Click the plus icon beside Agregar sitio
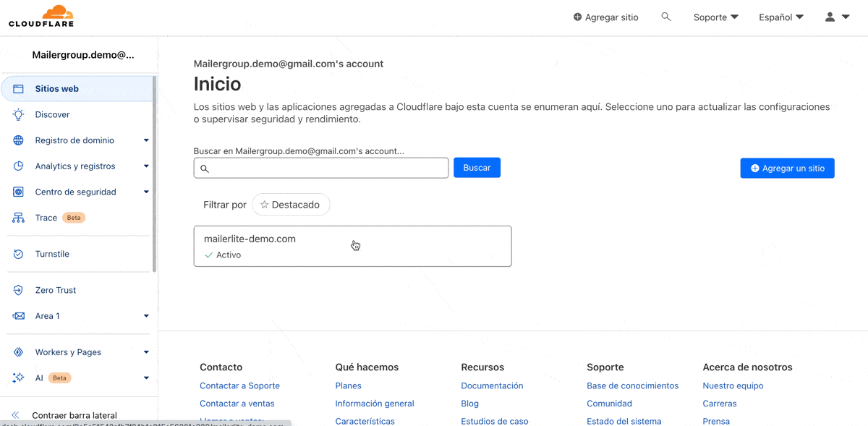 point(577,17)
